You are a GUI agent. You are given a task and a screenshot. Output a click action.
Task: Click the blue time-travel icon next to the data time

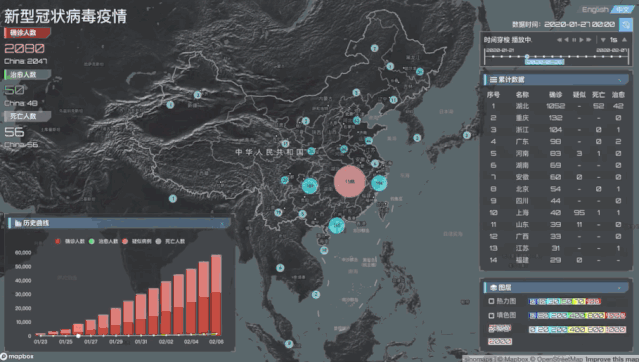(x=626, y=24)
